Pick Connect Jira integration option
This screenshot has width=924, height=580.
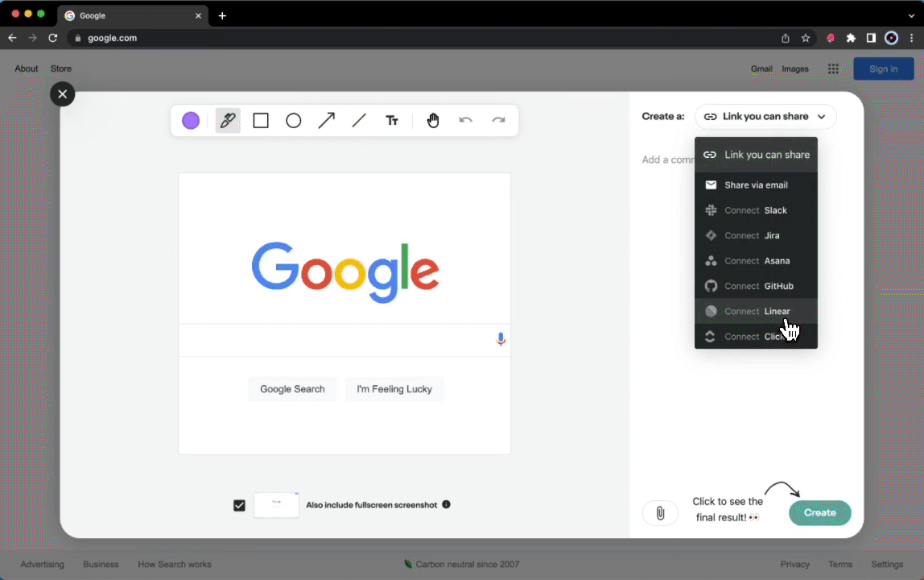[x=755, y=235]
